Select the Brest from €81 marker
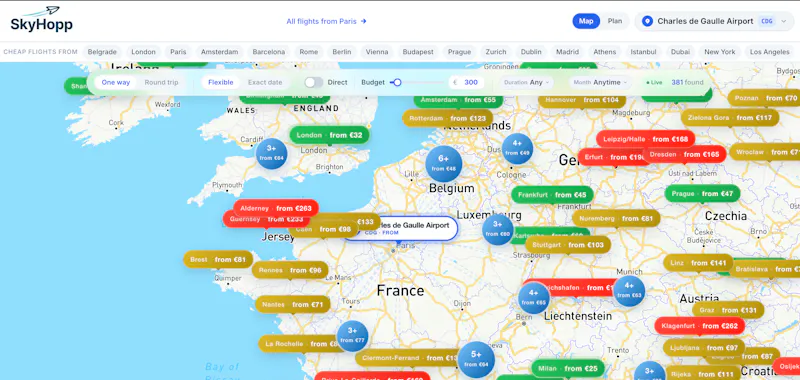This screenshot has width=800, height=380. [x=218, y=259]
